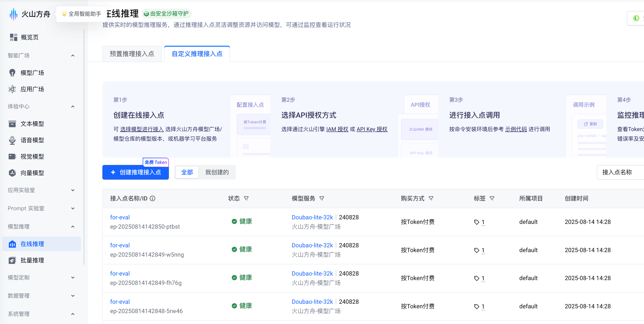Click info icon beside 接入点名称/ID header

(152, 198)
